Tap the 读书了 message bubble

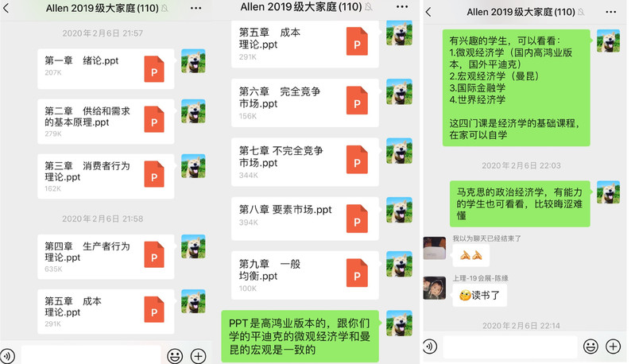479,296
